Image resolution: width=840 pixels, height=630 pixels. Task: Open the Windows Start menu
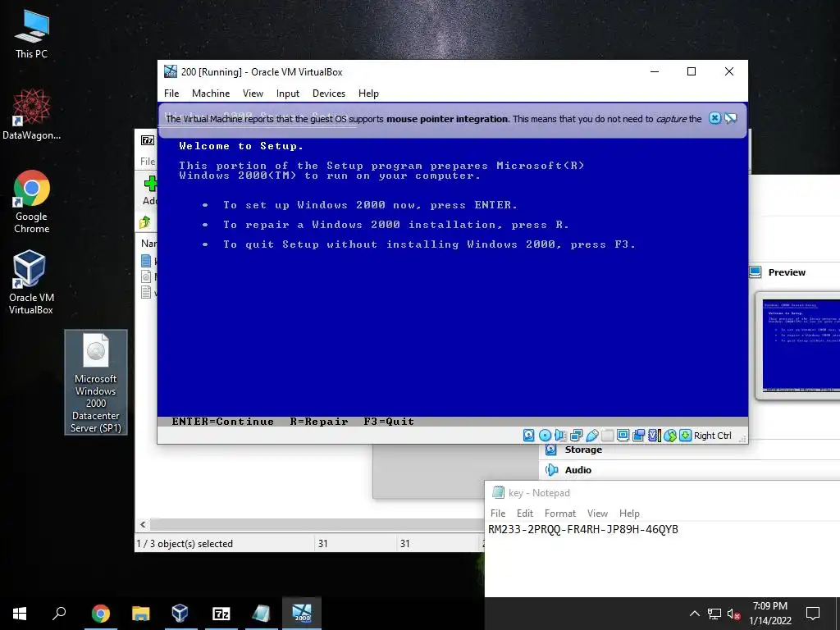click(20, 614)
